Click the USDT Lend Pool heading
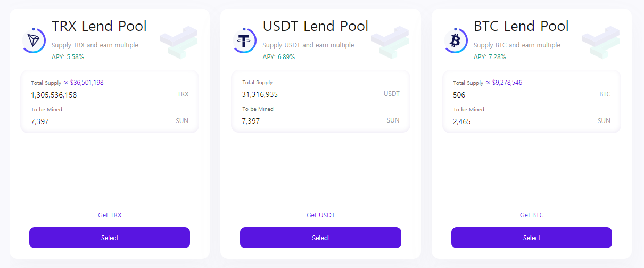 point(315,26)
